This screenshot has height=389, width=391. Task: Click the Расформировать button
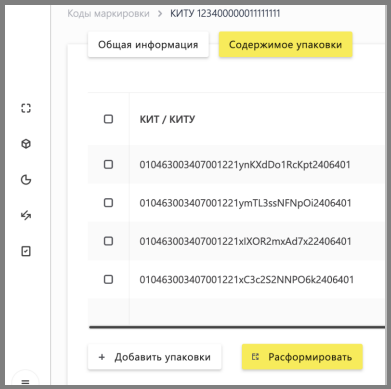point(302,357)
